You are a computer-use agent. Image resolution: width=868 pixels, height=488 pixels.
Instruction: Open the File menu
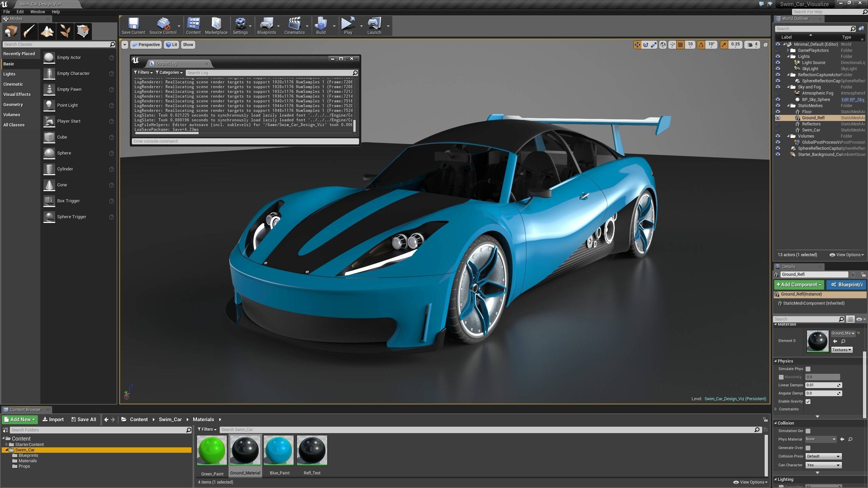(x=7, y=11)
